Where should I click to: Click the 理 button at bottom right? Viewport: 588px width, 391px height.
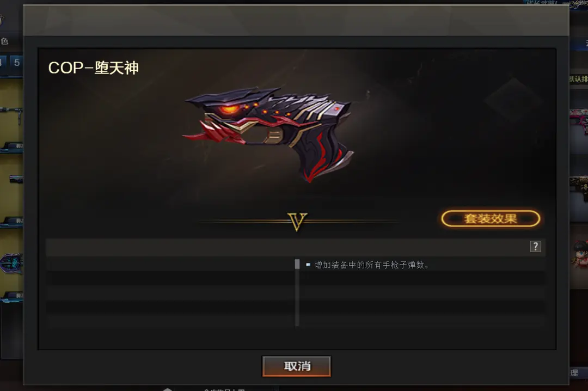pyautogui.click(x=574, y=372)
